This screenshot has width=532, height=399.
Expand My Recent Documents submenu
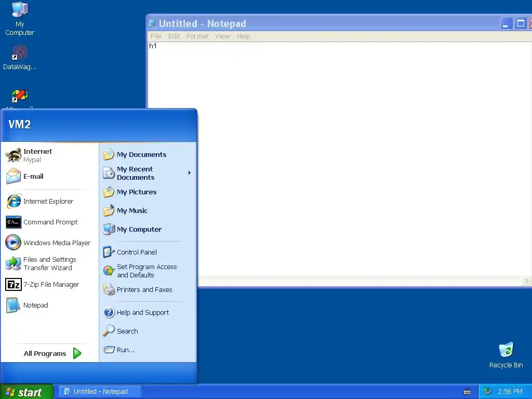point(148,173)
